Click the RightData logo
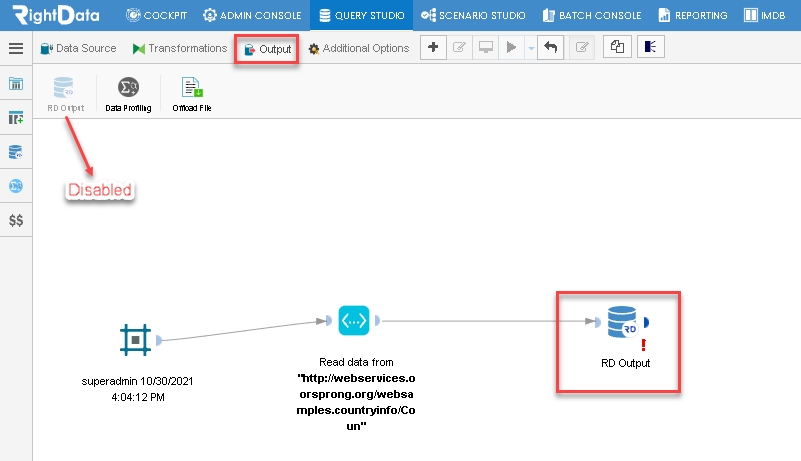The image size is (801, 461). click(x=56, y=15)
